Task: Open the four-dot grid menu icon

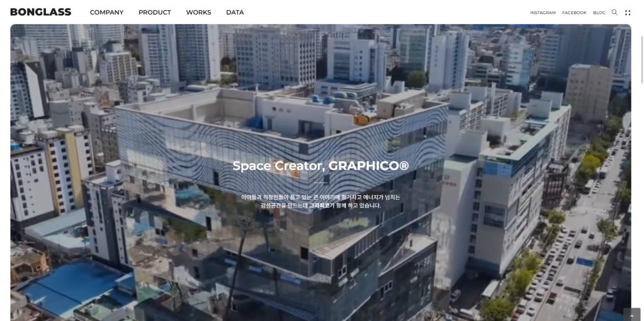Action: point(627,13)
